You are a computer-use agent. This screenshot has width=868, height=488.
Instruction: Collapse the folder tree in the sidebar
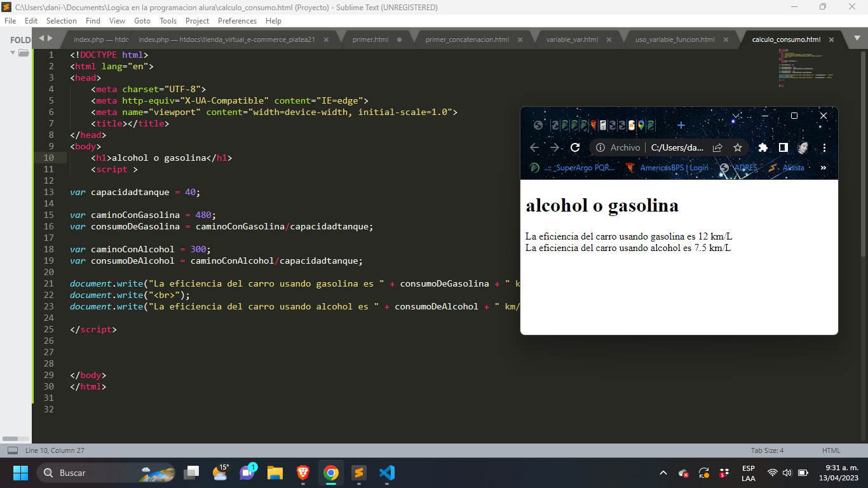tap(12, 53)
